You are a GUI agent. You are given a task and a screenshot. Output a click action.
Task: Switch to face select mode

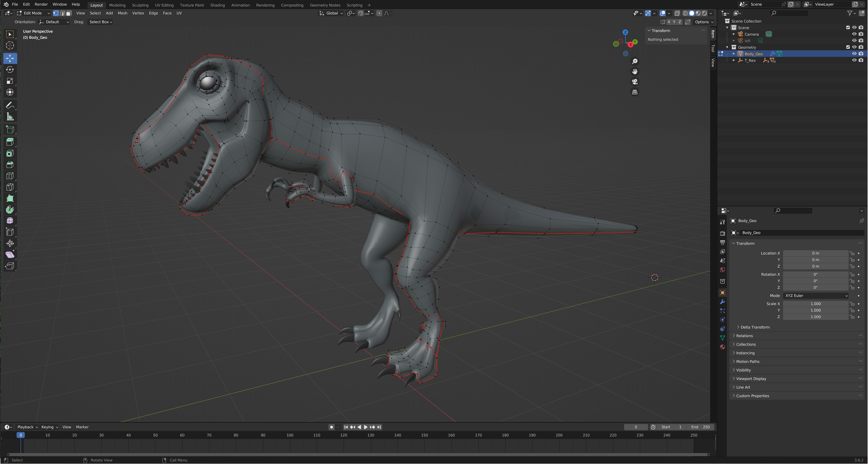click(x=69, y=13)
